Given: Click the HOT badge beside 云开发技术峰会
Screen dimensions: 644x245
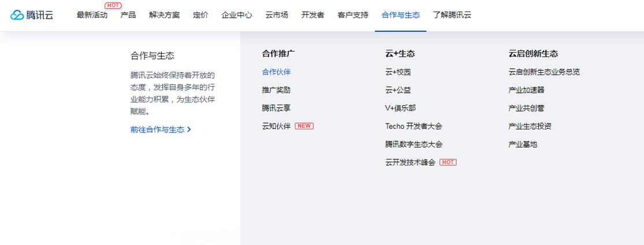Looking at the screenshot, I should (x=448, y=162).
